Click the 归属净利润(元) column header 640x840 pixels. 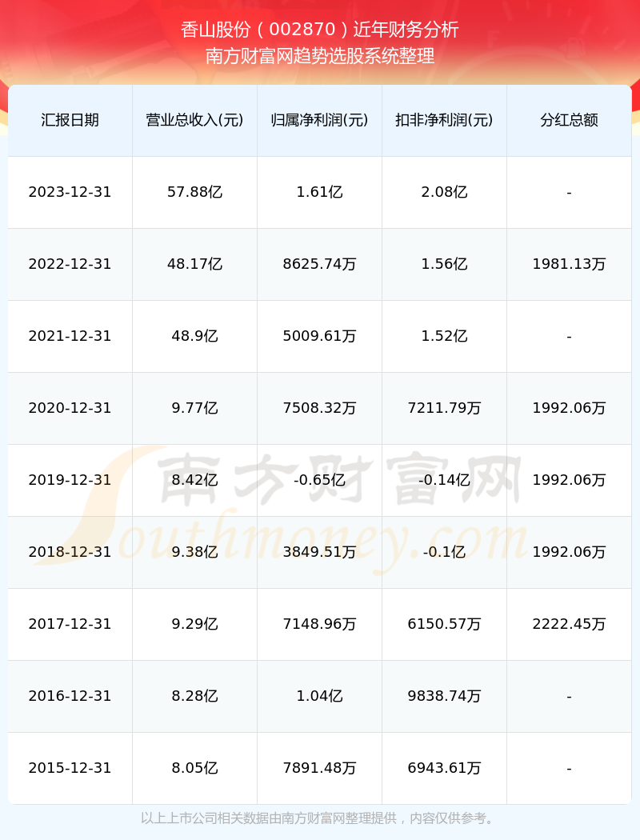click(320, 120)
